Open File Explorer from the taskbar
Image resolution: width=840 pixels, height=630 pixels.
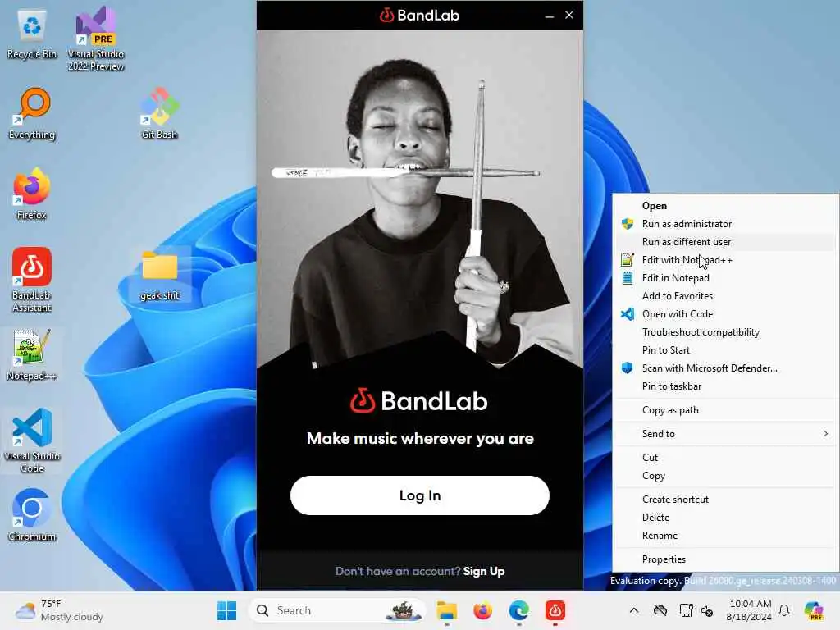pos(446,610)
